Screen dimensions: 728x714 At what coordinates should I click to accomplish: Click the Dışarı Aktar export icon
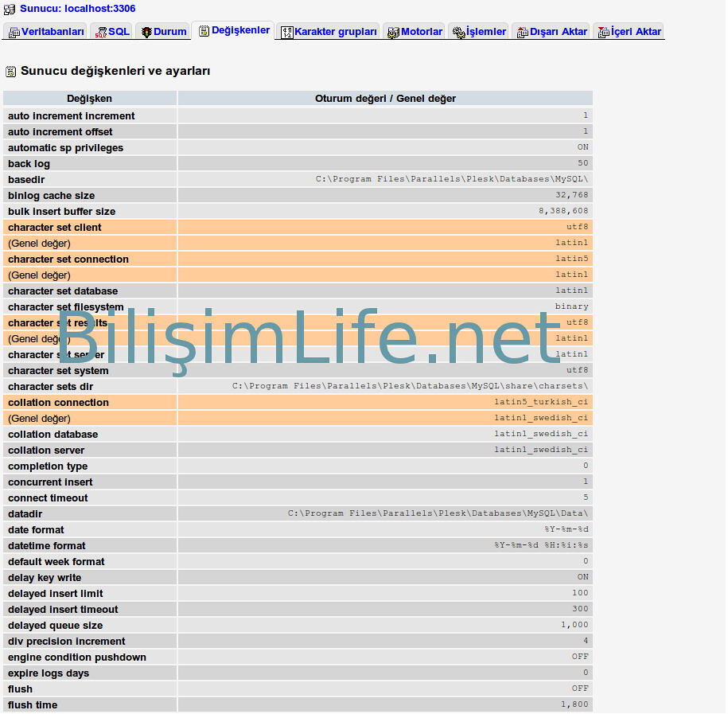[x=523, y=33]
